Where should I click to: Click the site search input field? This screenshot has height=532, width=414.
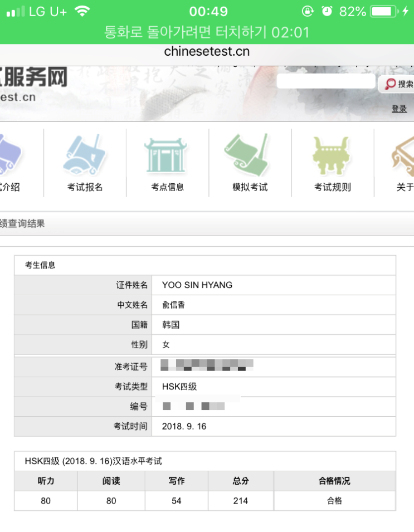pyautogui.click(x=326, y=81)
